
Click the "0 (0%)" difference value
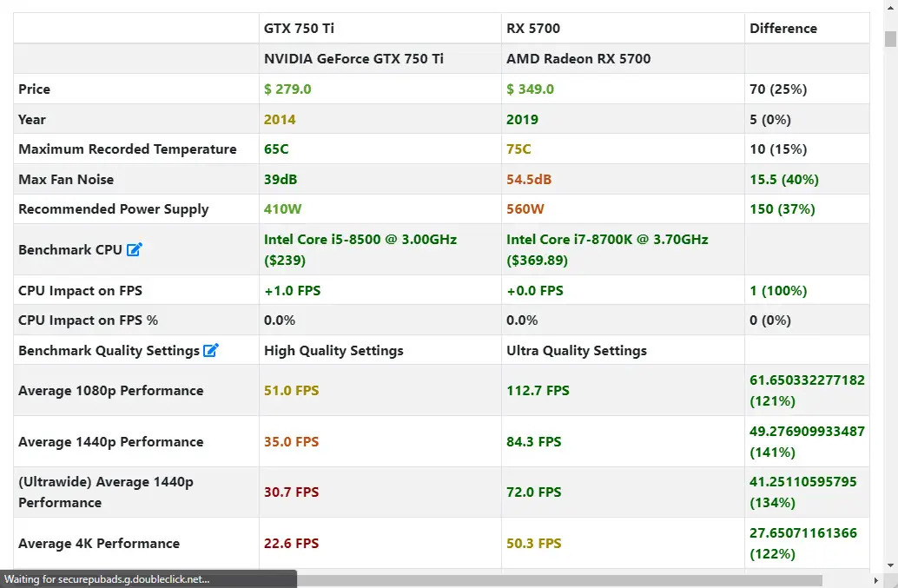coord(770,320)
